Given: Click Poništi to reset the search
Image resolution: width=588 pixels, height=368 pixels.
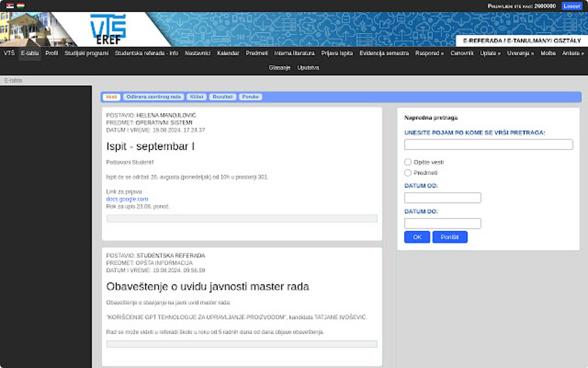Looking at the screenshot, I should coord(450,237).
